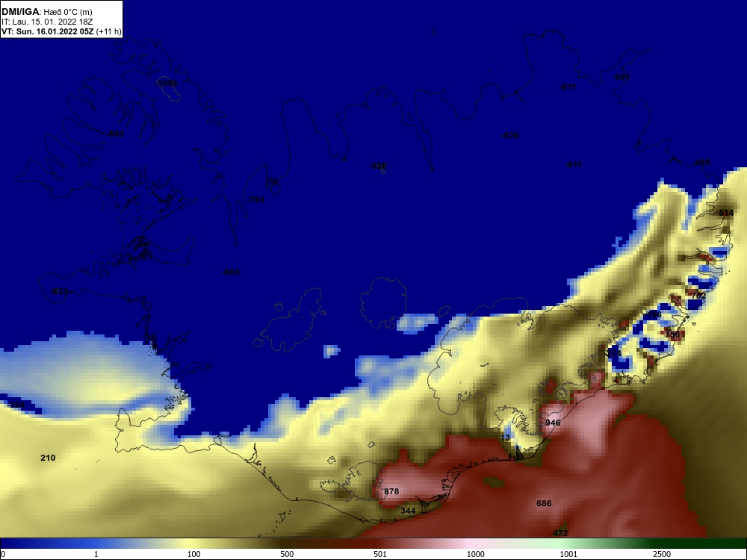Click the map value -1000
The width and height of the screenshot is (747, 560).
coord(167,83)
